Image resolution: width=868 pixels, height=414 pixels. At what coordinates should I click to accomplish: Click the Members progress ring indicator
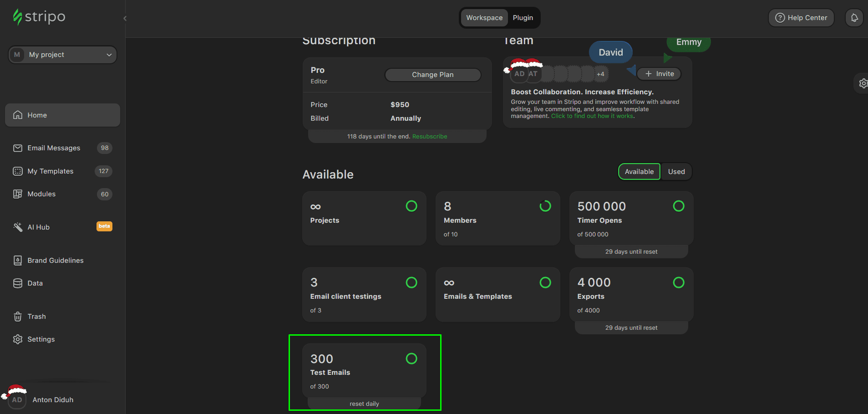click(545, 206)
